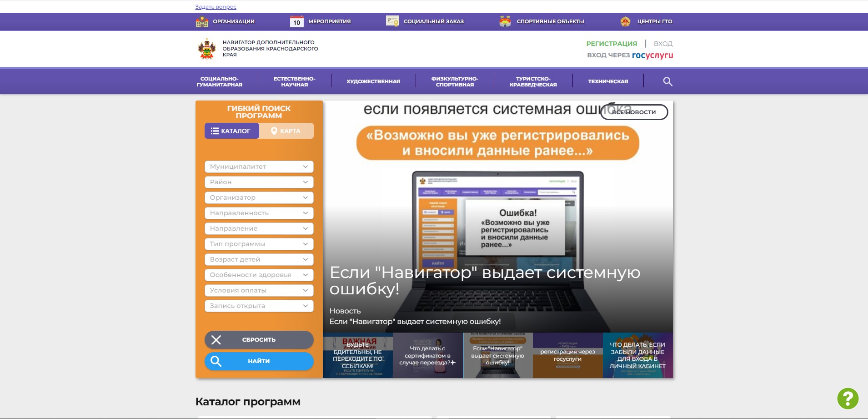Screen dimensions: 868x419
Task: Open the регистрация через госуслуги thumbnail
Action: pyautogui.click(x=568, y=355)
